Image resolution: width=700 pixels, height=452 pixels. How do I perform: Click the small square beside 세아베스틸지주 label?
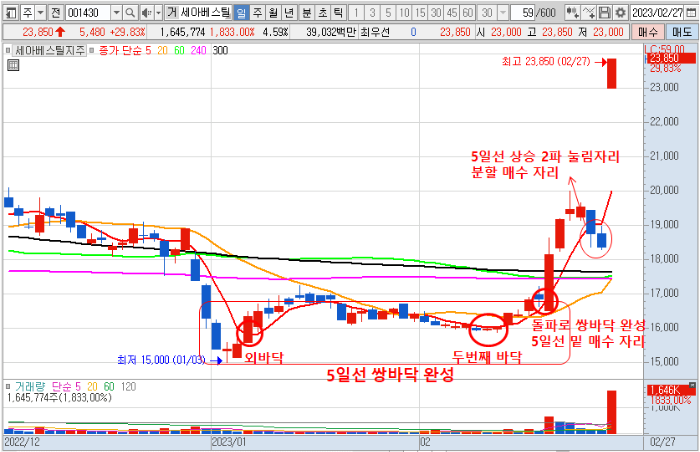[x=8, y=50]
